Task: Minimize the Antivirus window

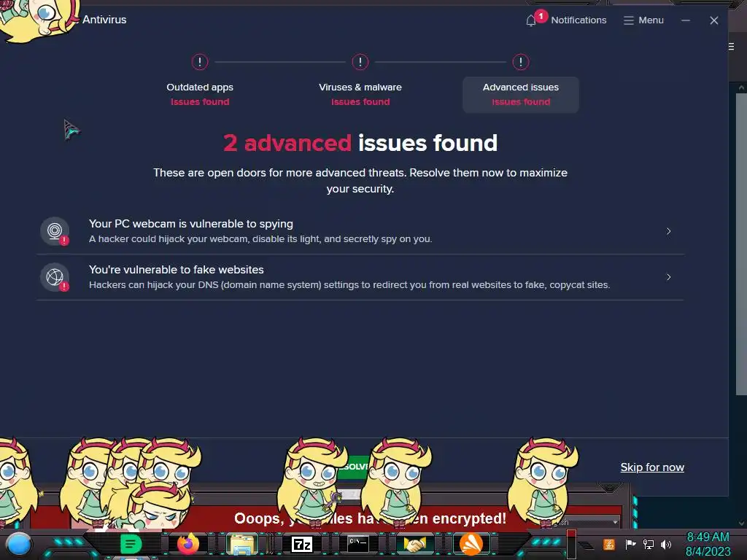Action: point(686,20)
